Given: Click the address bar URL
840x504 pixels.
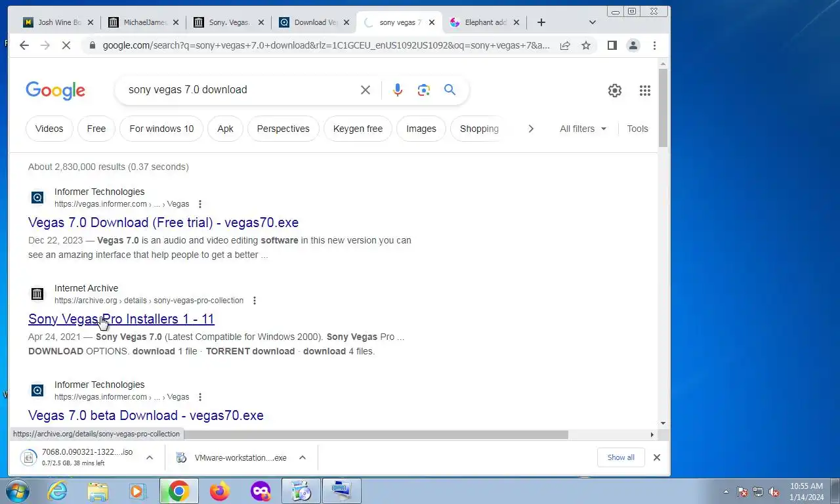Looking at the screenshot, I should pos(325,45).
